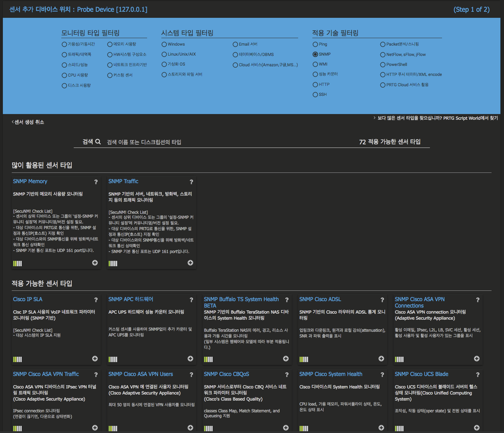This screenshot has height=433, width=504.
Task: Click the SNMP Memory performance impact bar
Action: coord(17,263)
